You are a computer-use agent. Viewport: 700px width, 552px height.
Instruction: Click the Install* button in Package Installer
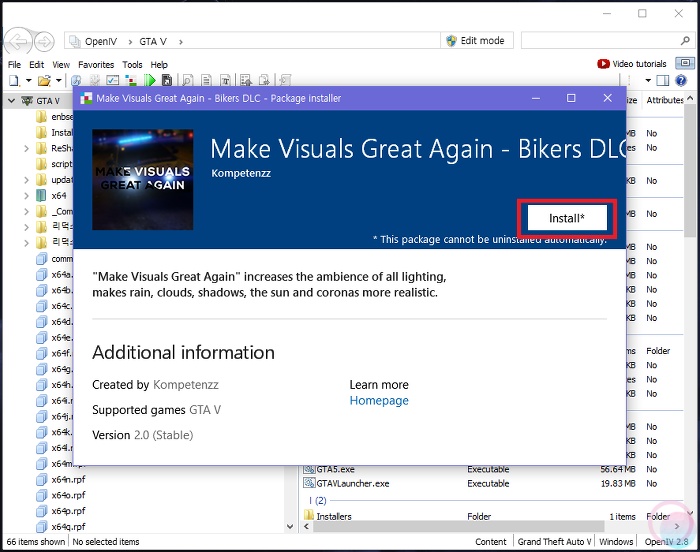coord(567,218)
